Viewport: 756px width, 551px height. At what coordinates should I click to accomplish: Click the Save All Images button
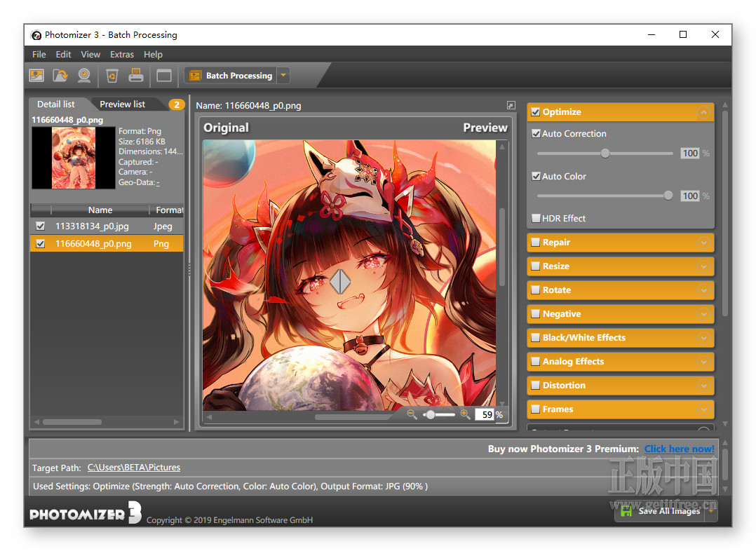click(x=659, y=511)
